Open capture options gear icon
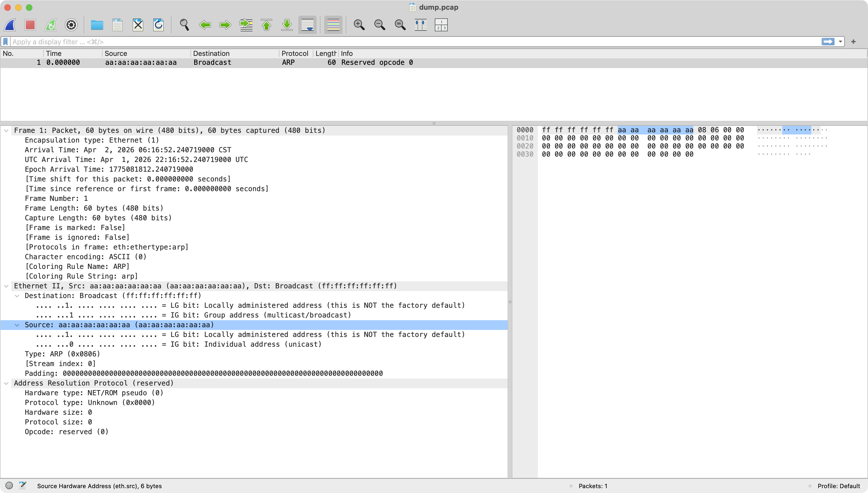Image resolution: width=868 pixels, height=493 pixels. tap(71, 25)
